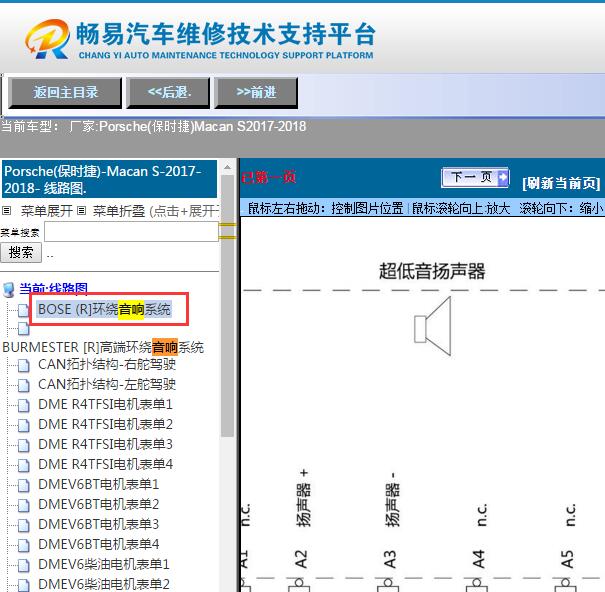605x592 pixels.
Task: Click page icon for DMEV6柴油电机表单2
Action: point(23,585)
